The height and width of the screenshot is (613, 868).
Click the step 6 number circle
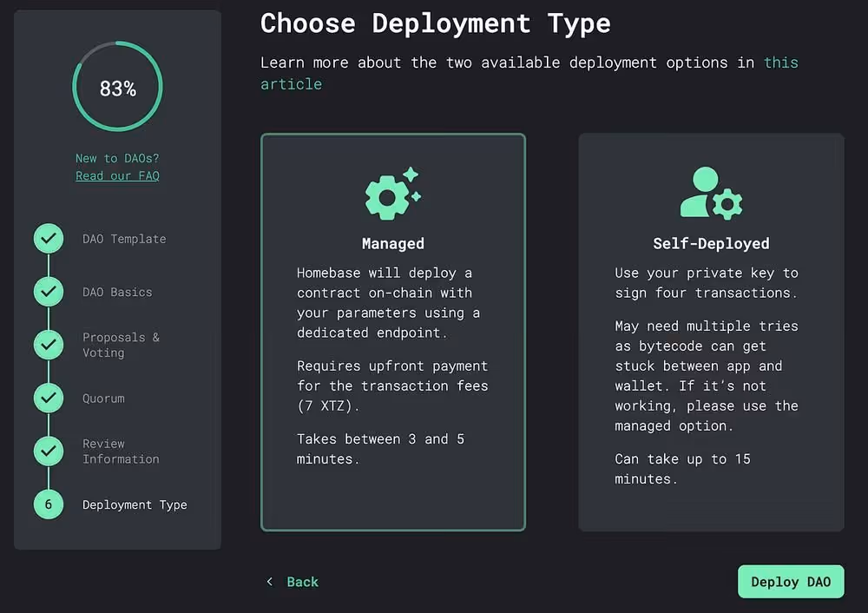tap(49, 504)
